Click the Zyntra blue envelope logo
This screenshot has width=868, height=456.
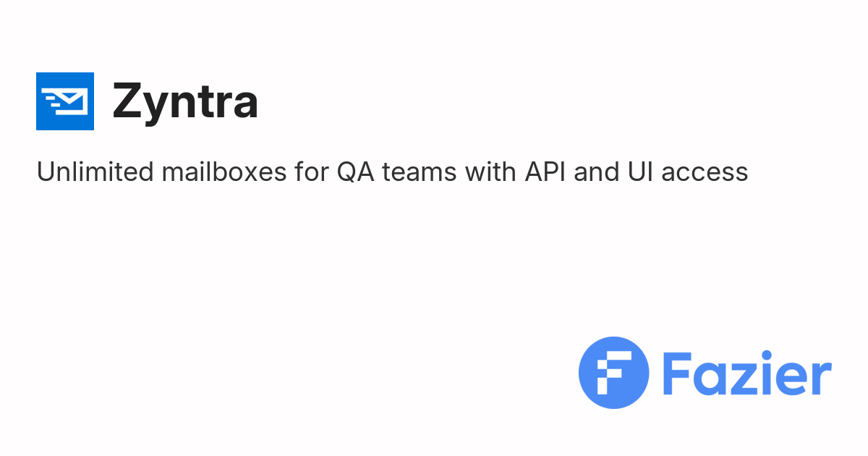(65, 101)
